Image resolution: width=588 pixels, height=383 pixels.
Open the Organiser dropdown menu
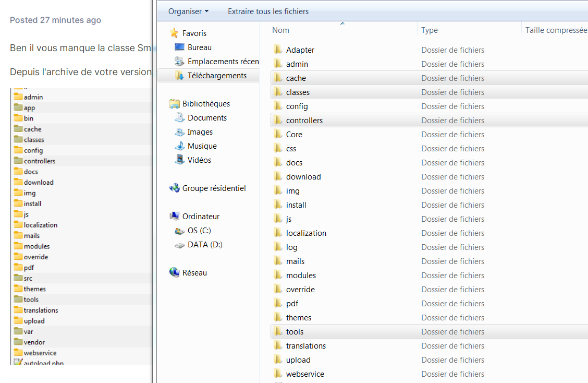tap(188, 11)
